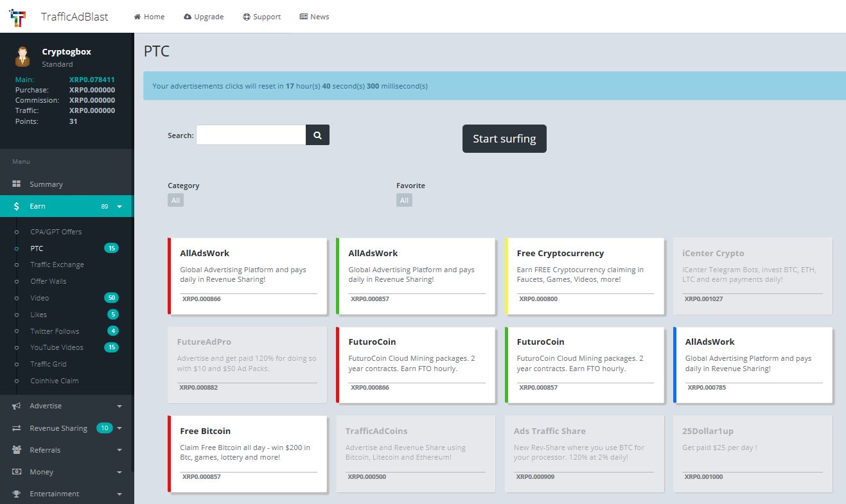Click the TrafficAdBlast logo icon
This screenshot has height=504, width=846.
pos(18,17)
